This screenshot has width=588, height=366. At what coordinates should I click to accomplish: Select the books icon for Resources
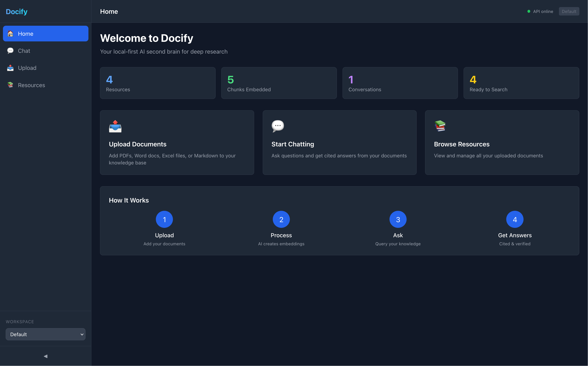(10, 85)
